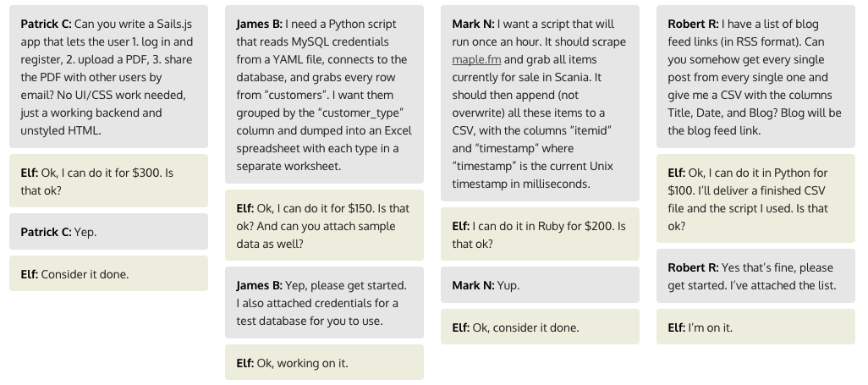Select Elf's $150 quote asking for sample data
This screenshot has width=868, height=385.
point(324,225)
